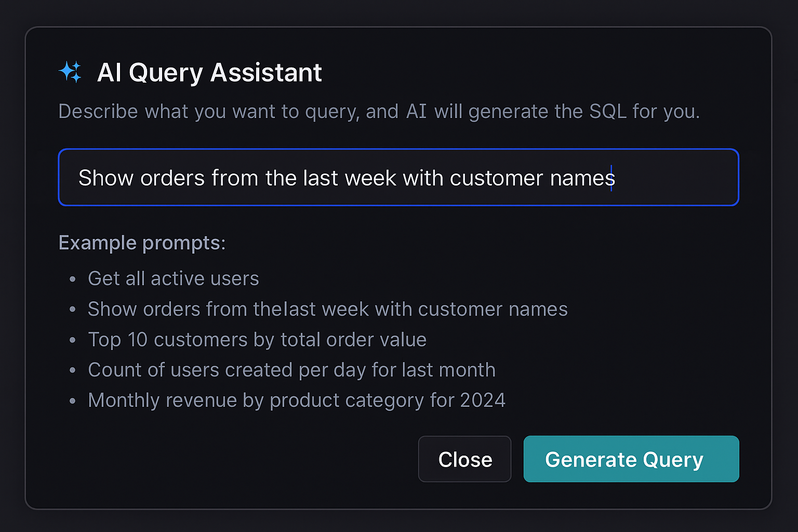Image resolution: width=798 pixels, height=532 pixels.
Task: Click the sparkle AI assistant icon
Action: [x=71, y=72]
